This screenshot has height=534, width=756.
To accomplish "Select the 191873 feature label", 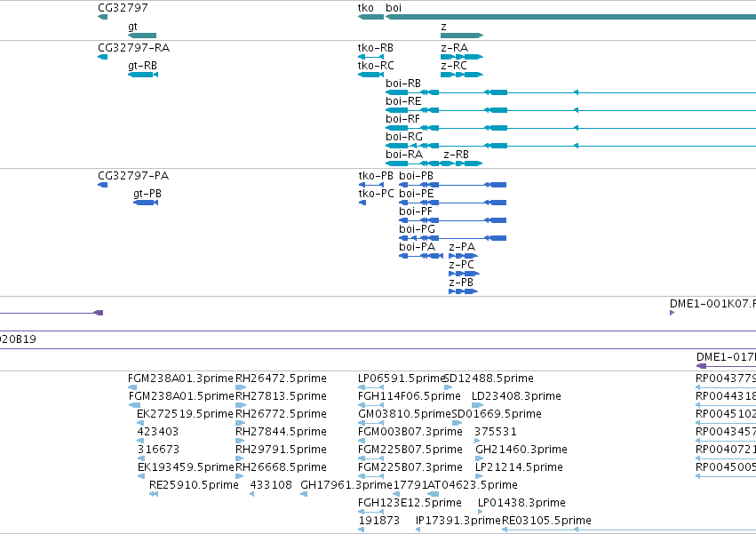I will tap(379, 521).
